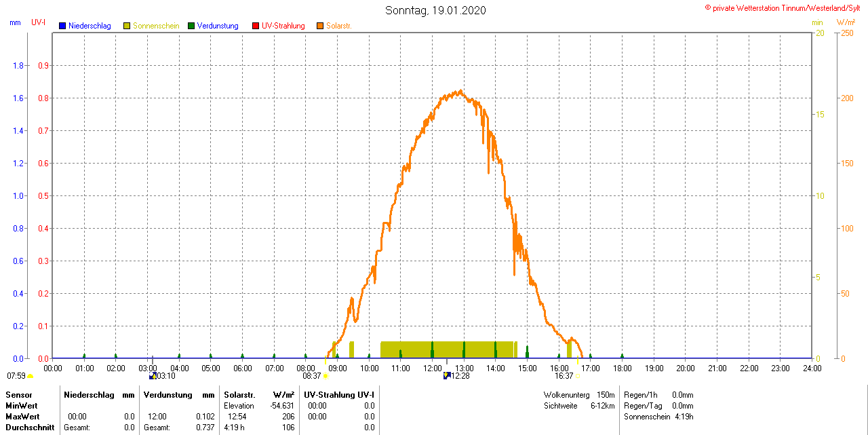The image size is (868, 435).
Task: Click the Verdunstung max value 0.102
Action: click(x=205, y=417)
